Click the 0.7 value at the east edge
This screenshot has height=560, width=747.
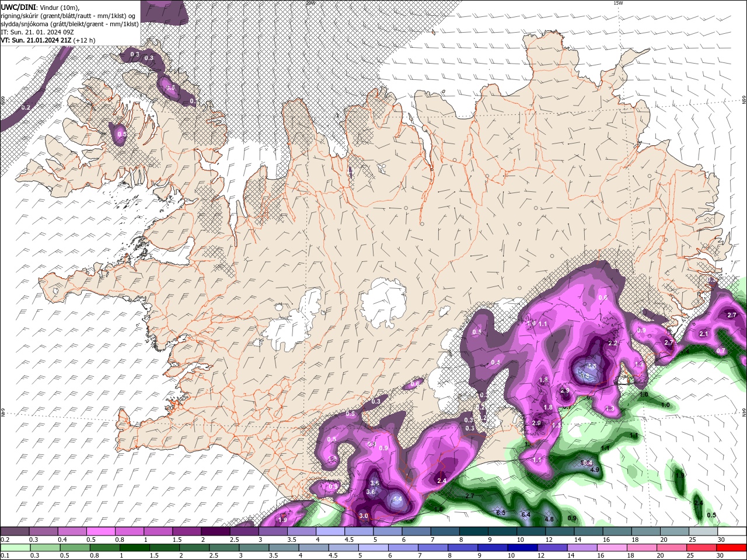(x=721, y=351)
